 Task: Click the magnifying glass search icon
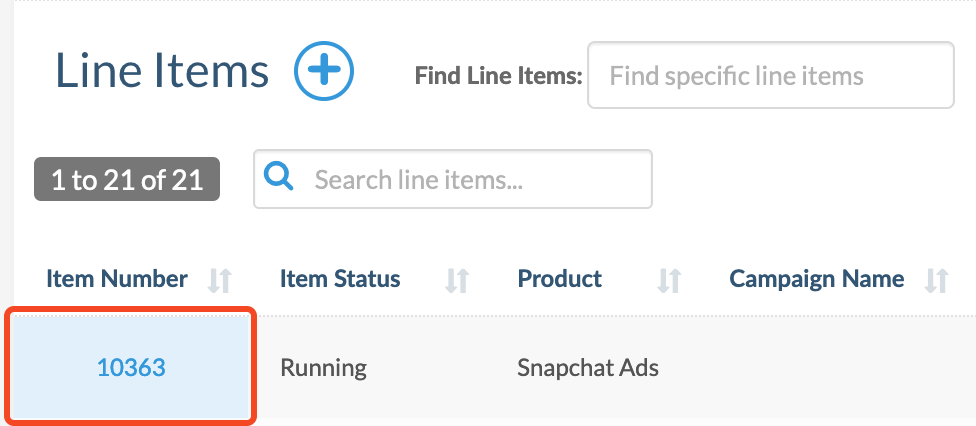278,178
